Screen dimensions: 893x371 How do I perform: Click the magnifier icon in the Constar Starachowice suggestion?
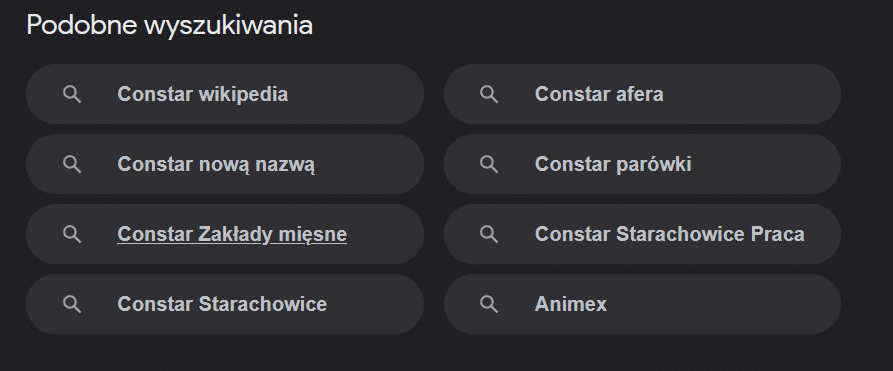[72, 304]
